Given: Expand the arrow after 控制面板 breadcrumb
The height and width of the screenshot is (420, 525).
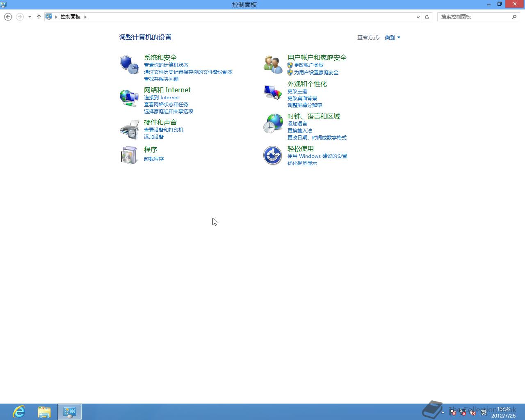Looking at the screenshot, I should click(85, 17).
